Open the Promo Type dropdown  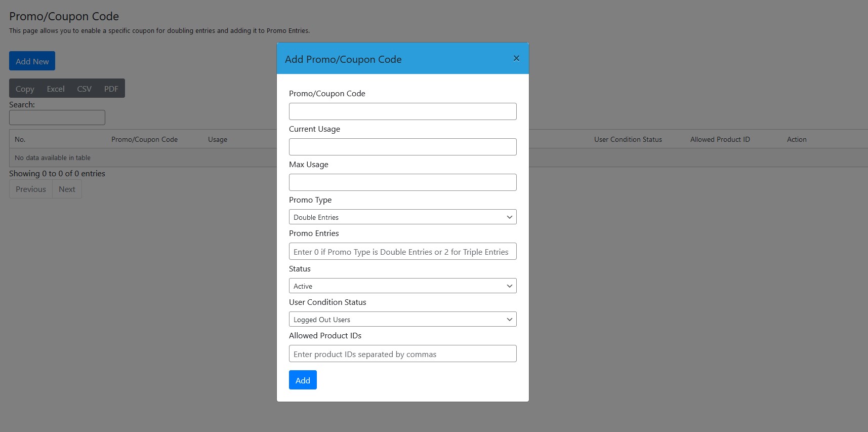[402, 217]
